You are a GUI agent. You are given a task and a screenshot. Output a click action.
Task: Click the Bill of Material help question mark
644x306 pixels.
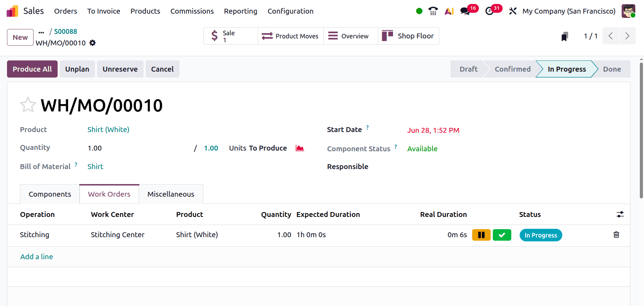76,165
